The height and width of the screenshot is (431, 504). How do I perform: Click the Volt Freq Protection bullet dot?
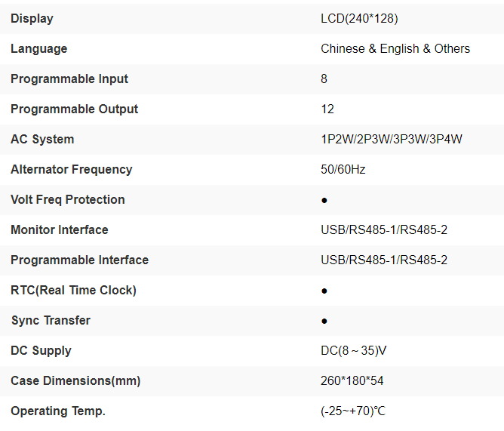point(324,200)
